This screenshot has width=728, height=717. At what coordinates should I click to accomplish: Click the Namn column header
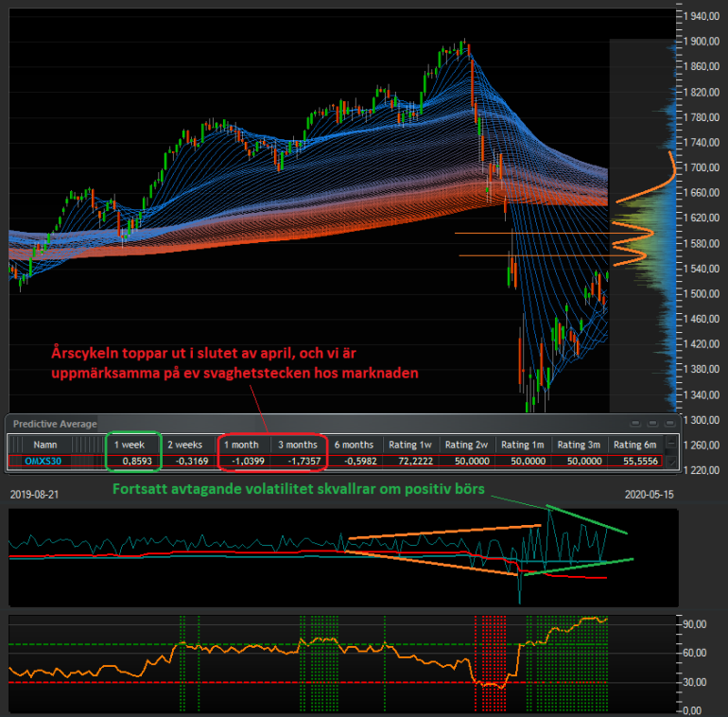tap(45, 445)
